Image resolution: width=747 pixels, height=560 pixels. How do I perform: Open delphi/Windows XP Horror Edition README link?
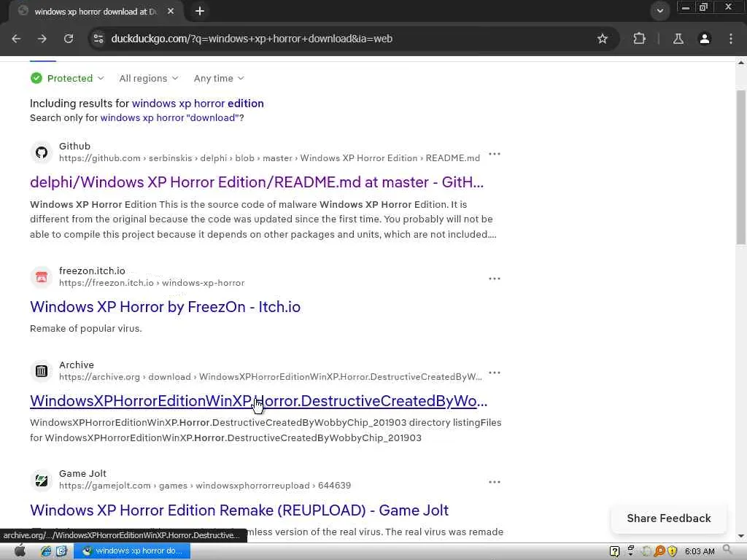[x=257, y=182]
